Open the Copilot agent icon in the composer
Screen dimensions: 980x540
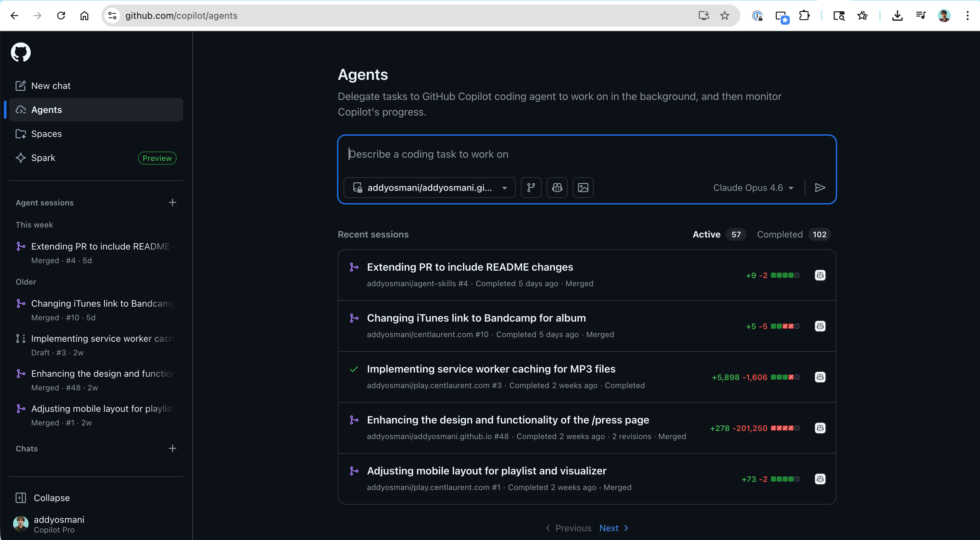click(557, 188)
